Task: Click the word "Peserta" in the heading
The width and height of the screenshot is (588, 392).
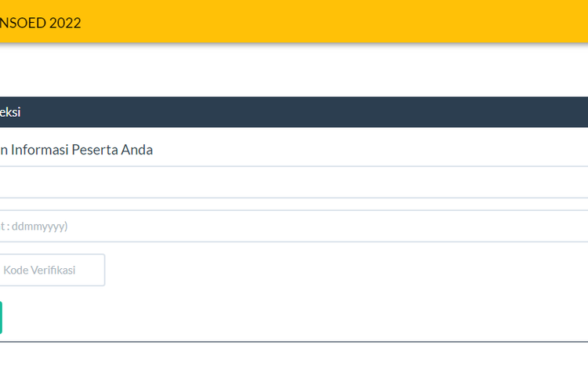Action: pos(95,150)
